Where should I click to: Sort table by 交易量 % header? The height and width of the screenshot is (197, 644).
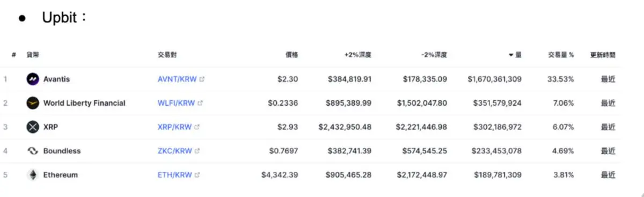pos(561,55)
